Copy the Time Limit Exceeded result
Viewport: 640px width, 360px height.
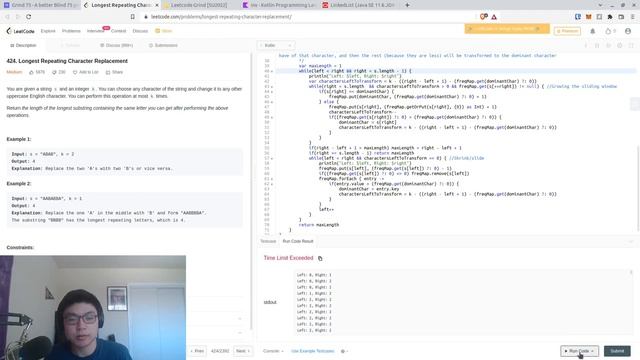320,258
